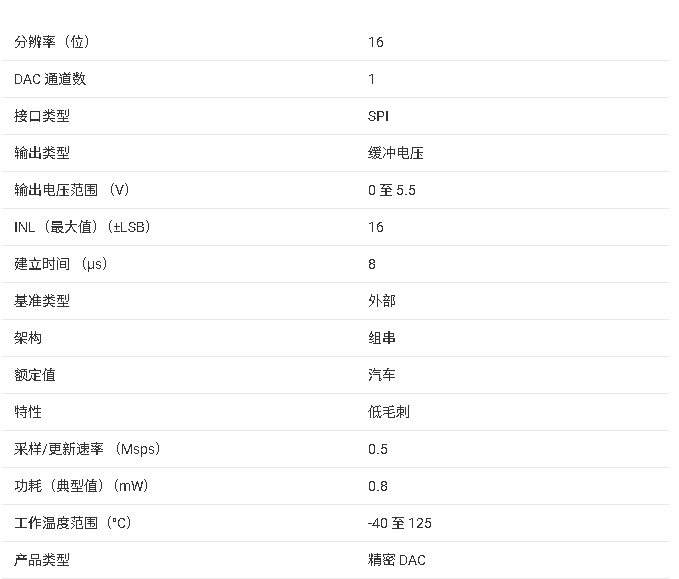Select the 组串 architecture value
The image size is (679, 579).
[382, 338]
